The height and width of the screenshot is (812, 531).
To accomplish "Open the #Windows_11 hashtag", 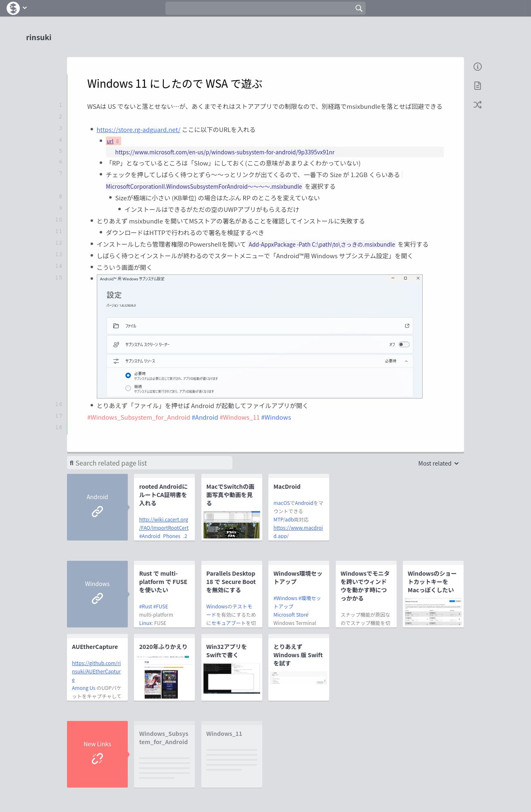I will 239,417.
